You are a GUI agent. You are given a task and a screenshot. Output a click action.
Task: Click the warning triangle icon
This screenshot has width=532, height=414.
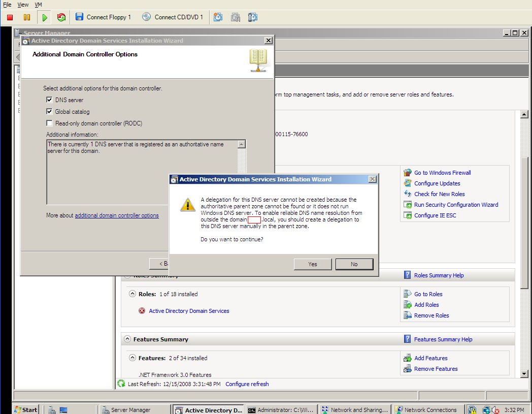pos(188,205)
